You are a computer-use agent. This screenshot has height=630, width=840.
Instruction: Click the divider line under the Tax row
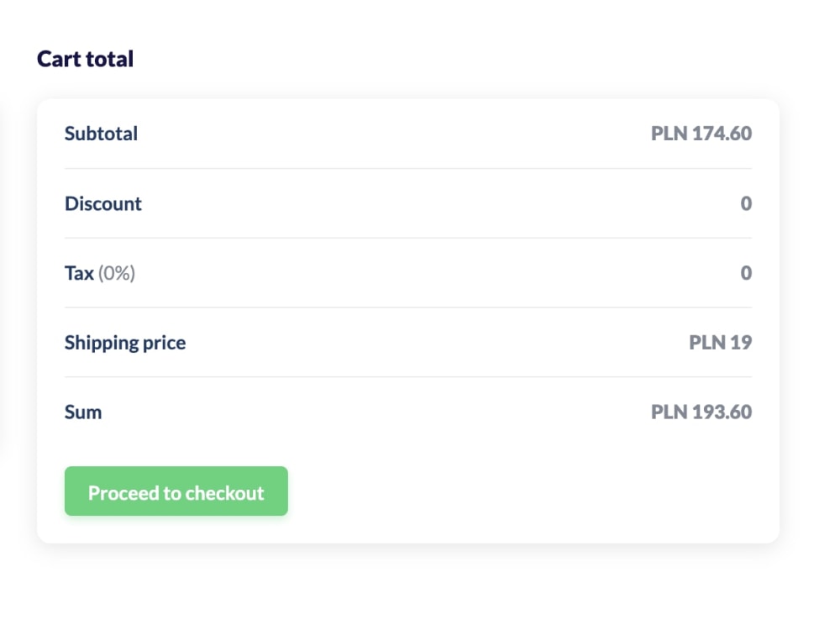408,307
